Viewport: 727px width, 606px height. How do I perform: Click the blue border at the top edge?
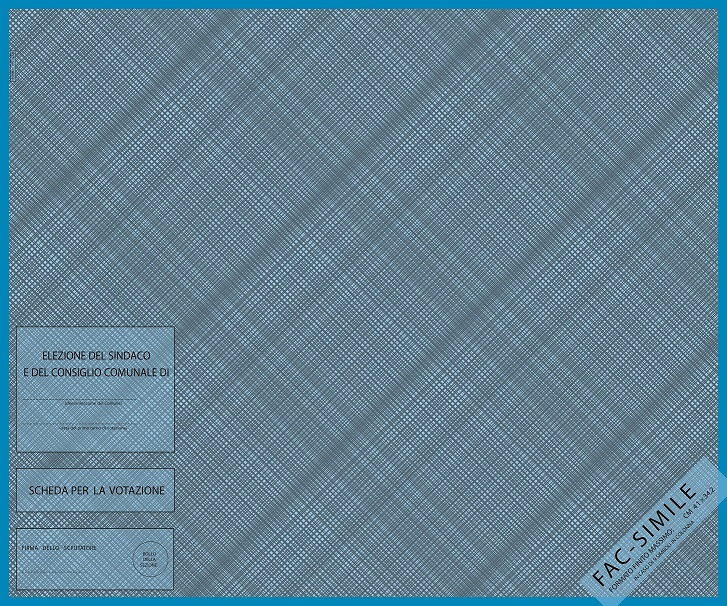tap(363, 4)
